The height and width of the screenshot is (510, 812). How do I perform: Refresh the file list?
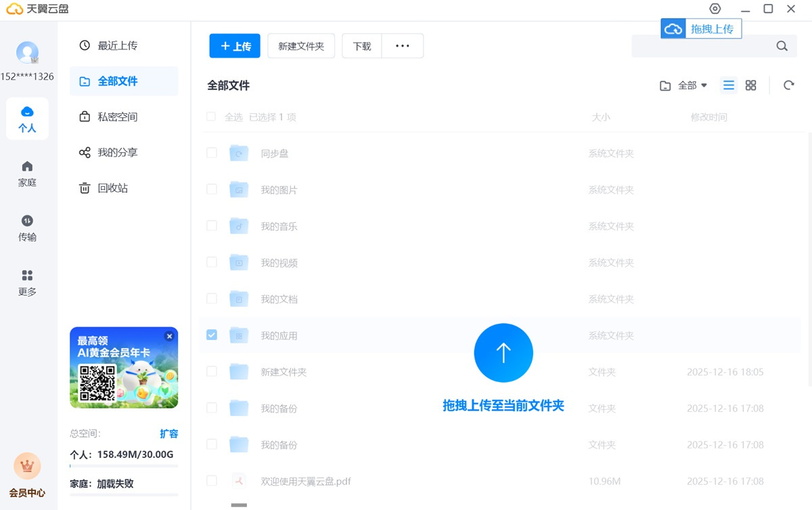(x=788, y=85)
